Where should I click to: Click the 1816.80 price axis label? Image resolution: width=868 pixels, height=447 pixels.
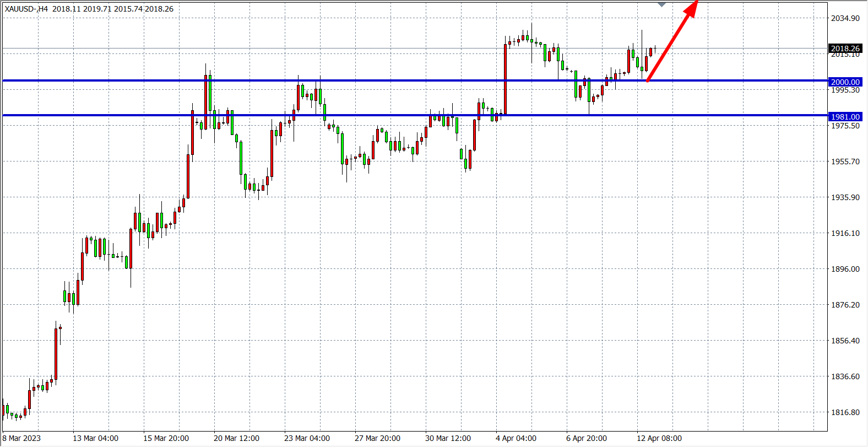(845, 412)
